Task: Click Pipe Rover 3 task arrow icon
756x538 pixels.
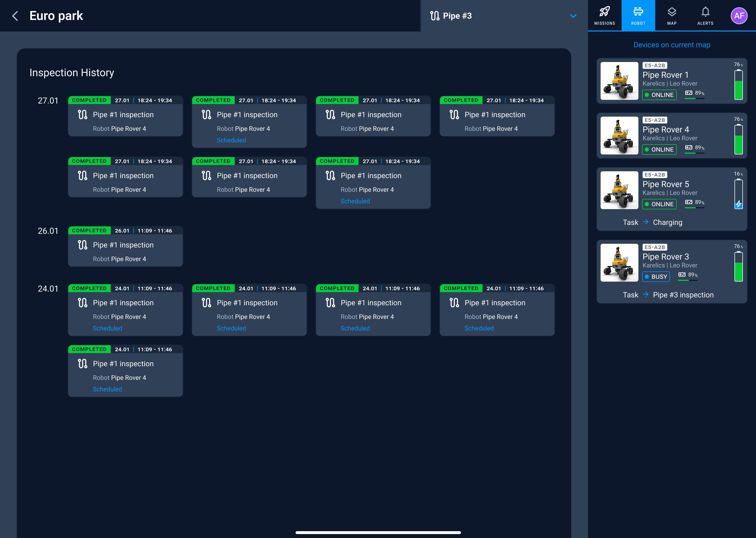Action: [x=645, y=294]
